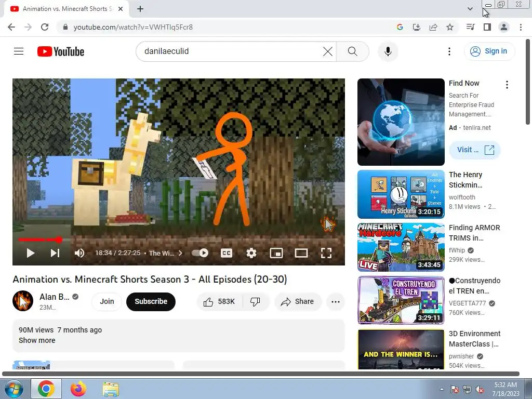Screen dimensions: 532x399
Task: Open the VEGETTA777 channel name
Action: (x=468, y=303)
